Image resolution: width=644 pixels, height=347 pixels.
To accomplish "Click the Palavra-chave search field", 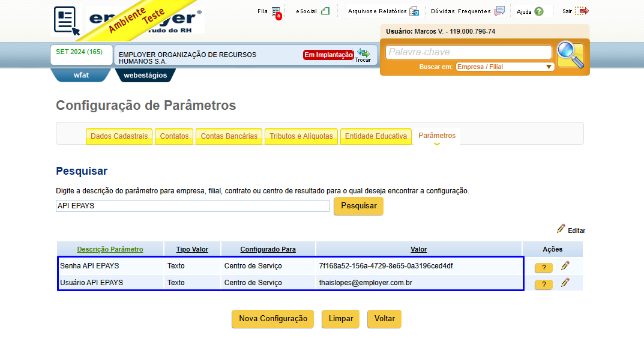I will 468,52.
